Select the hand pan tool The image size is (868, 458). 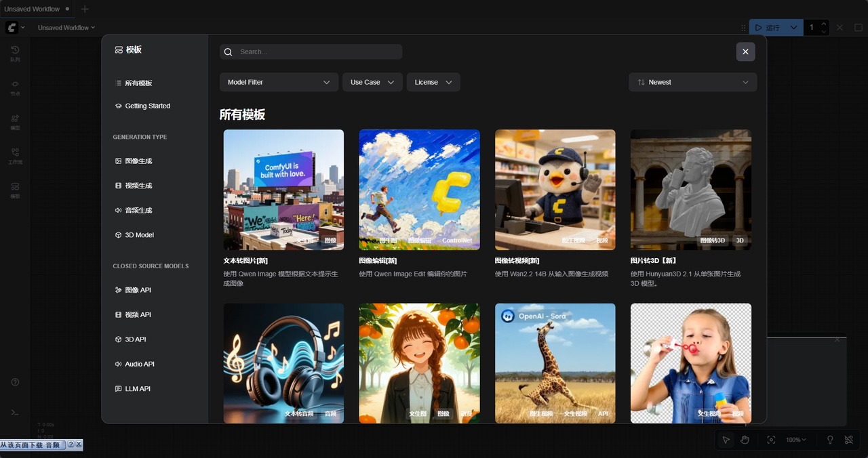(x=745, y=440)
